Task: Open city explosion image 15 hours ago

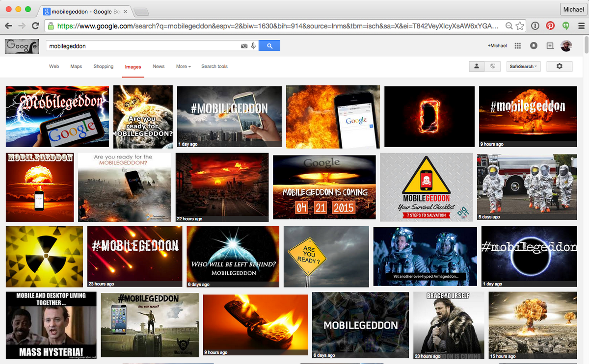Action: (533, 326)
